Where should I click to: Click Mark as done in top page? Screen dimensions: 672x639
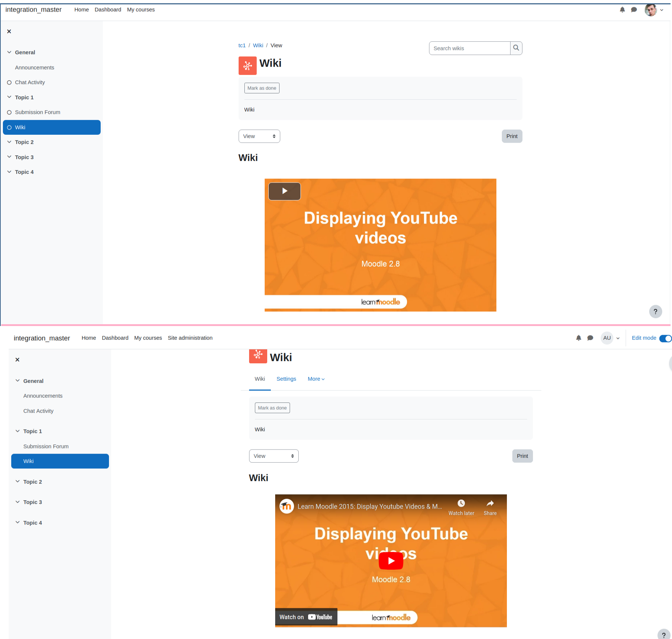[262, 88]
